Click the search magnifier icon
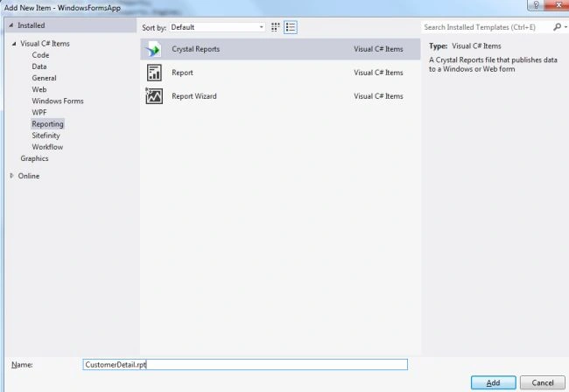569x392 pixels. click(x=558, y=27)
